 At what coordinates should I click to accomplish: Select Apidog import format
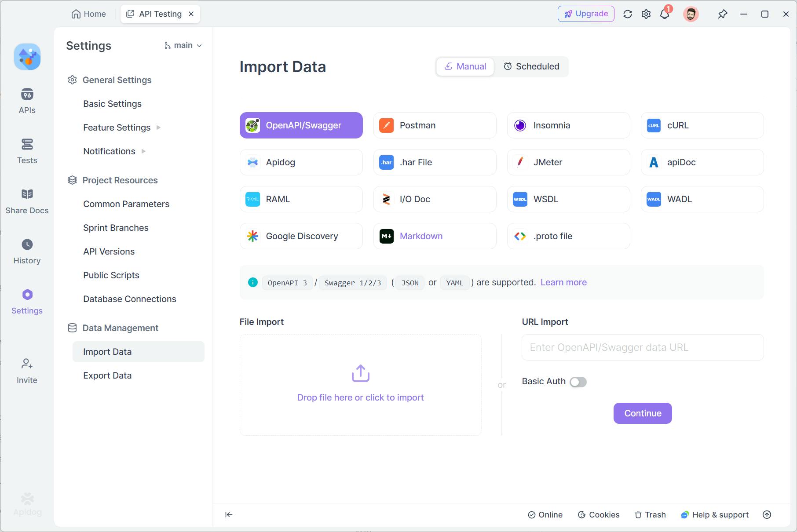[x=301, y=162]
